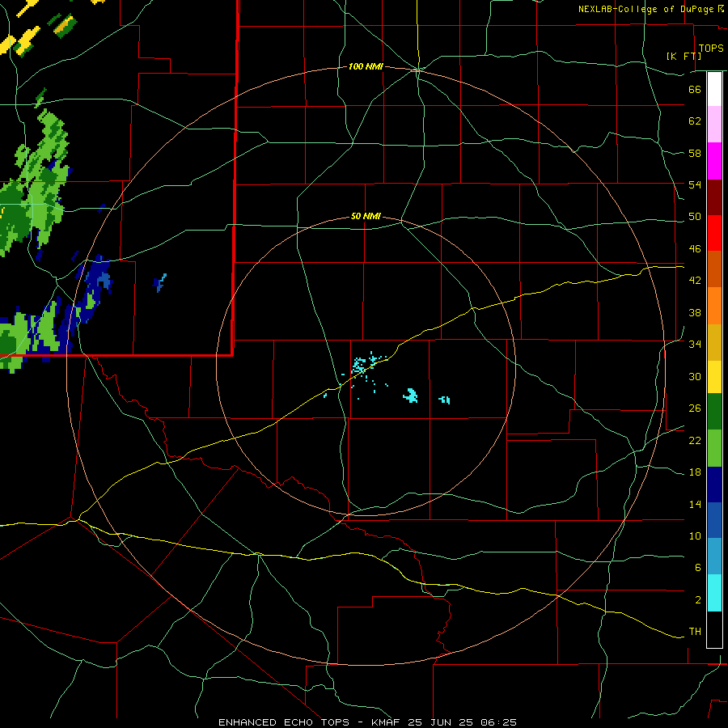Click the '50 NMI' range ring label
Screen dimensions: 728x728
click(366, 216)
